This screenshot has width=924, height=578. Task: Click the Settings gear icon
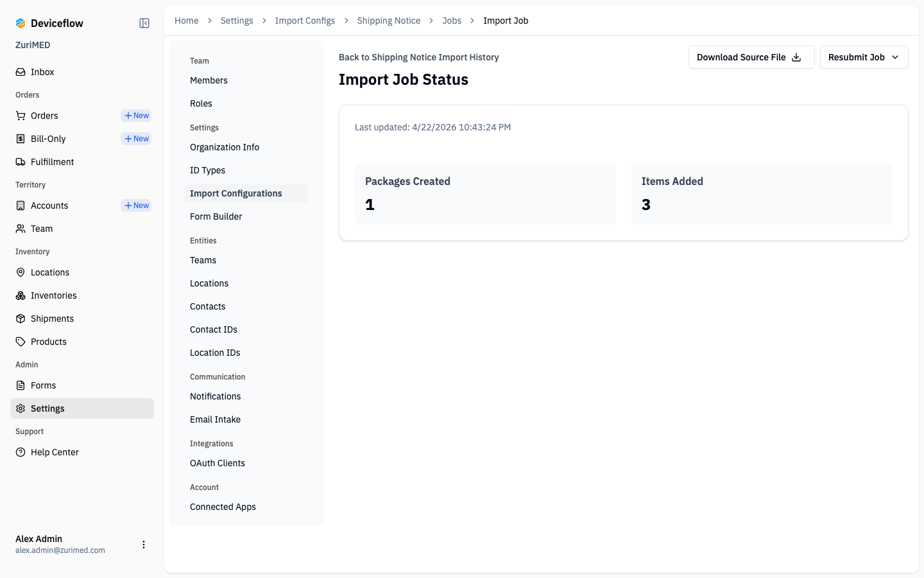coord(21,408)
